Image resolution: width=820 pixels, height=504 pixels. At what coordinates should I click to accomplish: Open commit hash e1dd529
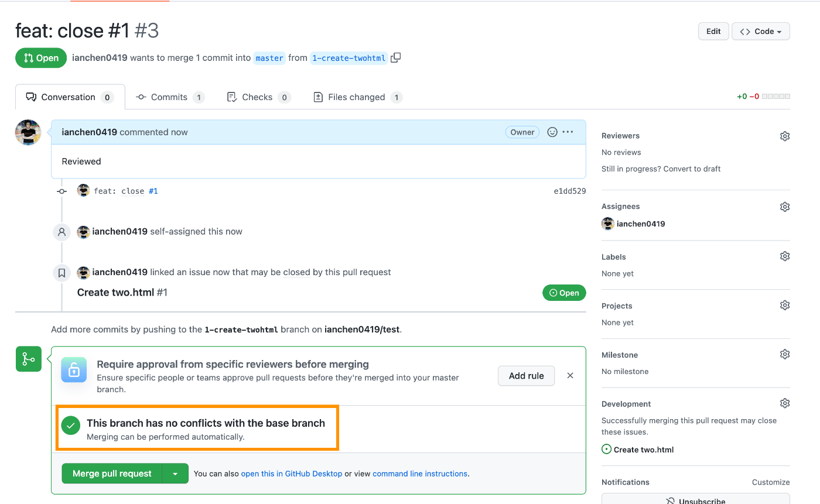click(569, 191)
